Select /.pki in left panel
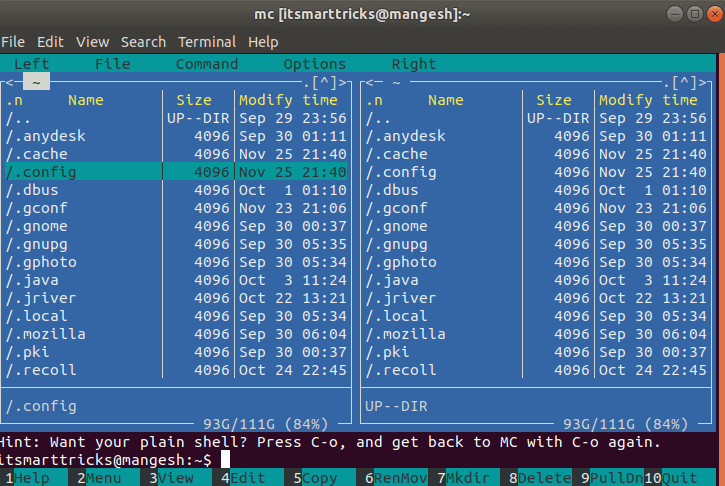The width and height of the screenshot is (725, 486). (x=176, y=352)
